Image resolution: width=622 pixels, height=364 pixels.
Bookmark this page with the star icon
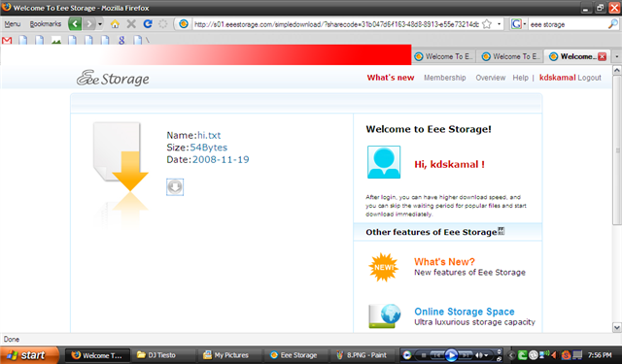[x=487, y=24]
